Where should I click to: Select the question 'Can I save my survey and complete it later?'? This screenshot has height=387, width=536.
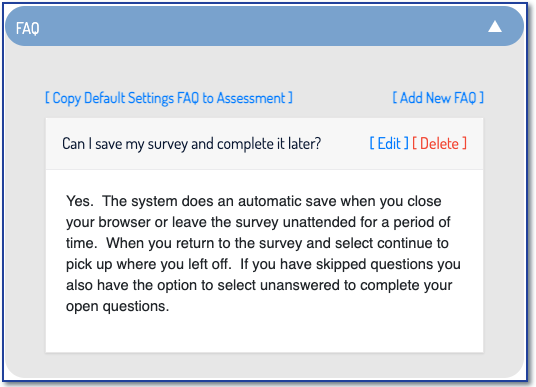[x=191, y=144]
